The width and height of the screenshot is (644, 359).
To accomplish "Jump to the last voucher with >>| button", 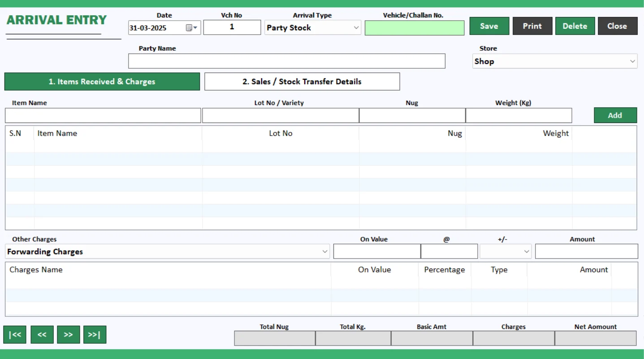I will (95, 334).
